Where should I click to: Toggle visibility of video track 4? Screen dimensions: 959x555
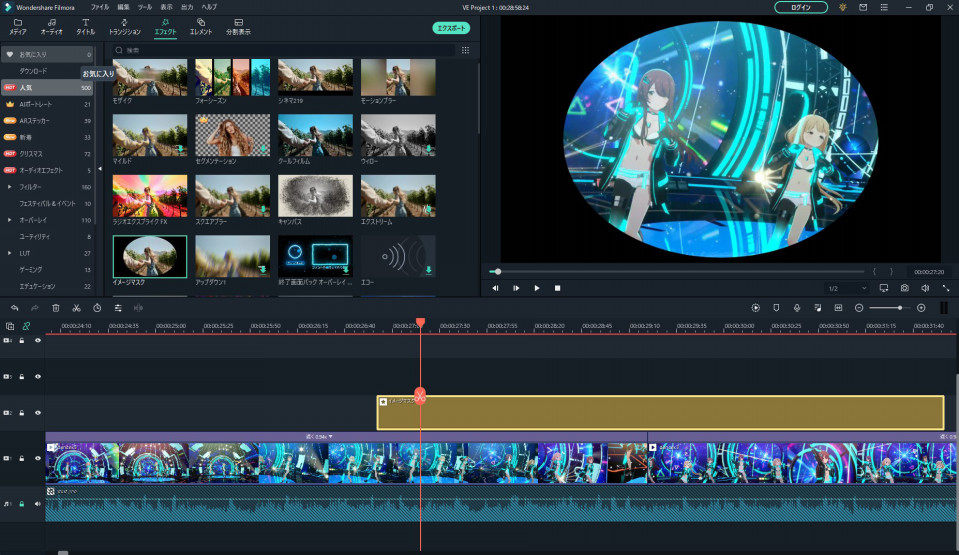click(x=38, y=340)
